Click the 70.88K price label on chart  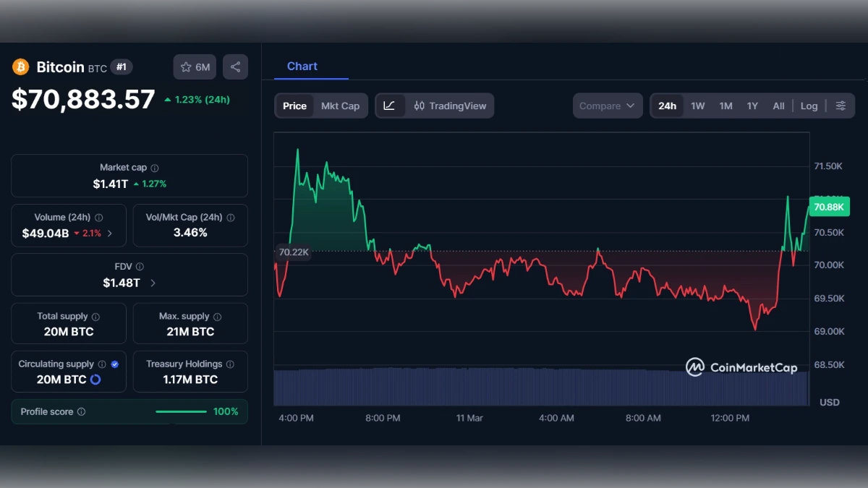829,207
